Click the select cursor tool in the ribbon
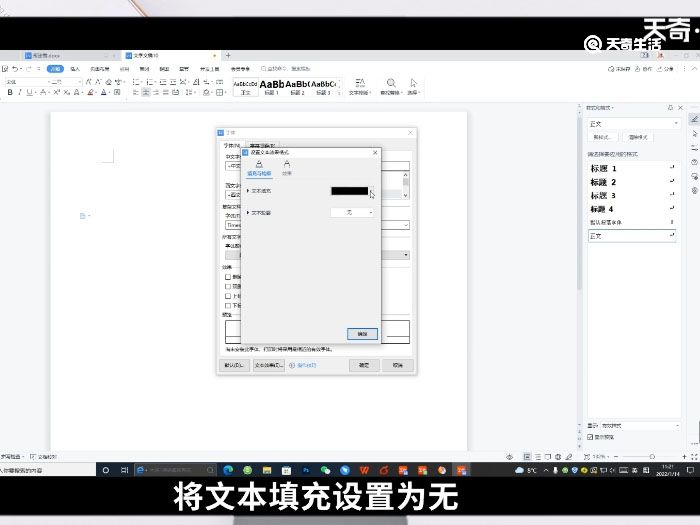The width and height of the screenshot is (700, 525). [413, 83]
